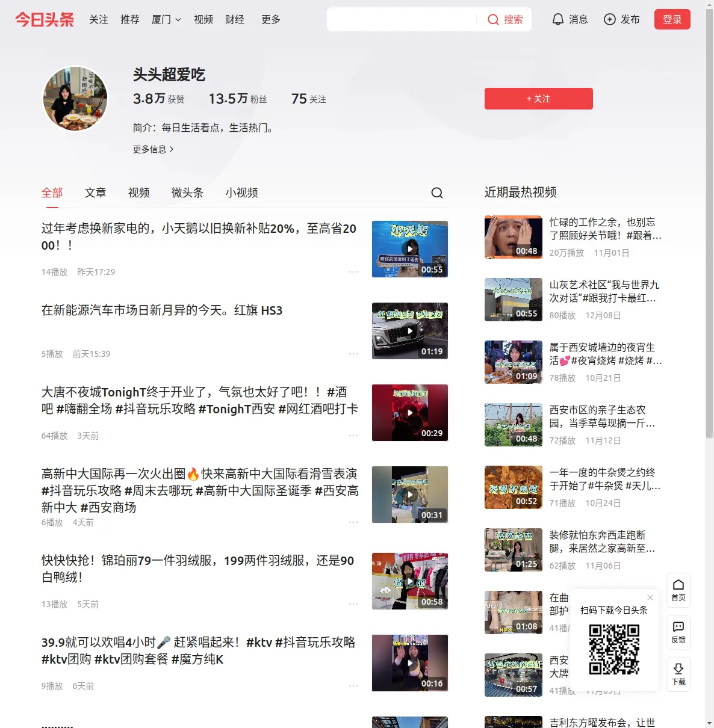Open more options for 39.9欢唱 ktv post

point(353,686)
